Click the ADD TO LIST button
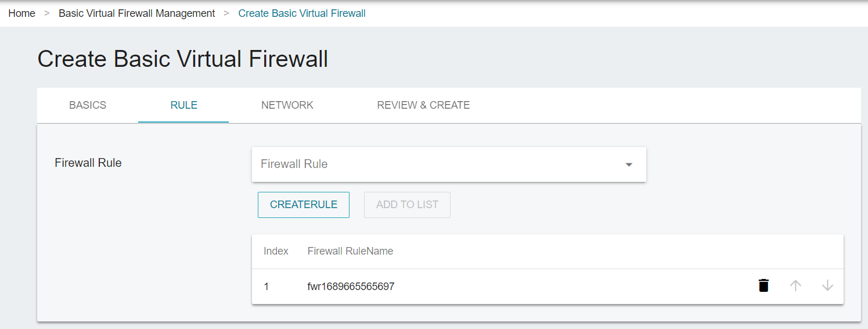The image size is (868, 329). (x=407, y=205)
